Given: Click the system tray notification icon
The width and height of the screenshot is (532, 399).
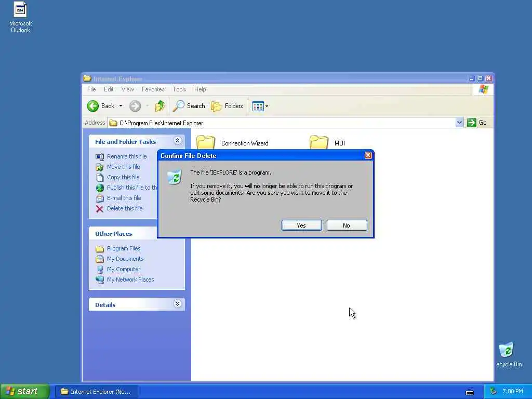Looking at the screenshot, I should [493, 392].
